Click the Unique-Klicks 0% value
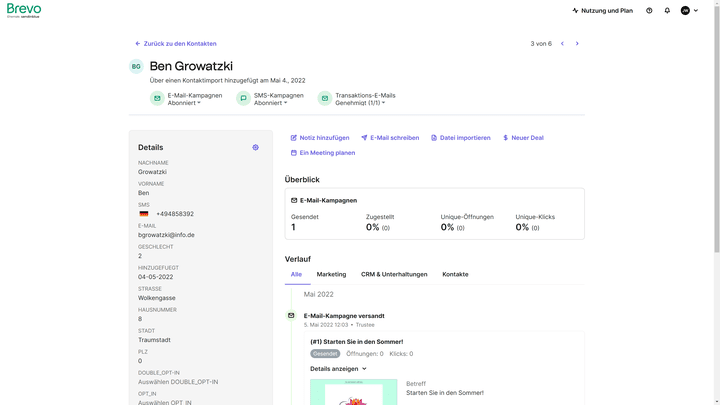The width and height of the screenshot is (720, 405). point(522,227)
